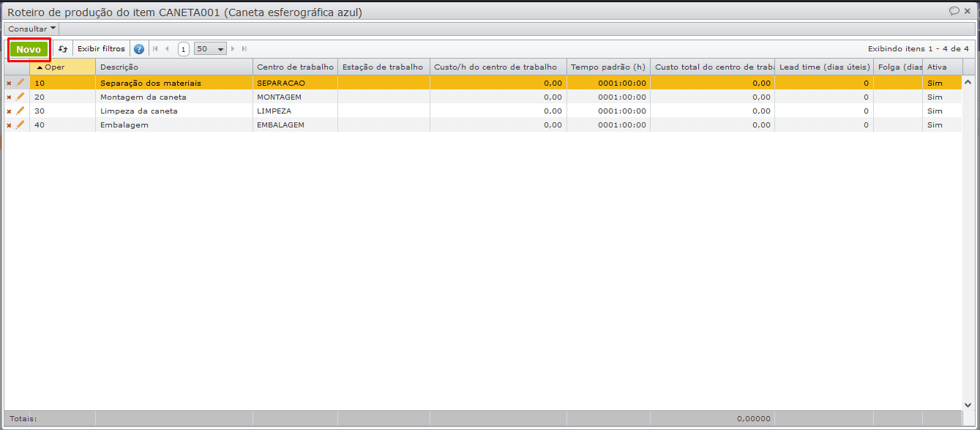Sort by the Descrição column header

coord(174,67)
